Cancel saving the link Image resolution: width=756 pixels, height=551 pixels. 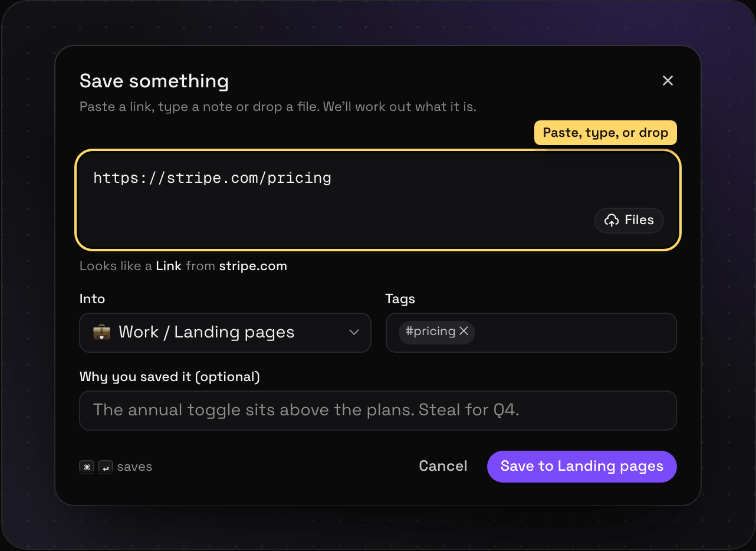[x=443, y=466]
